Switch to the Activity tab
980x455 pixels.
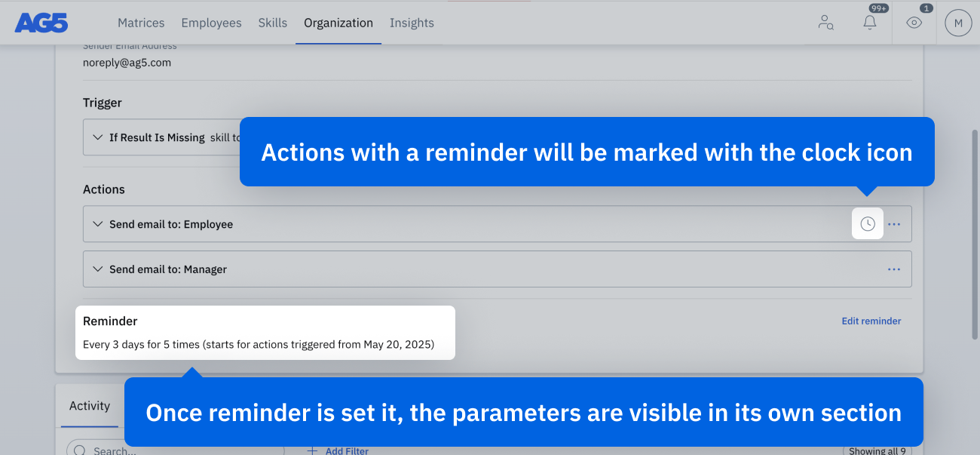90,406
